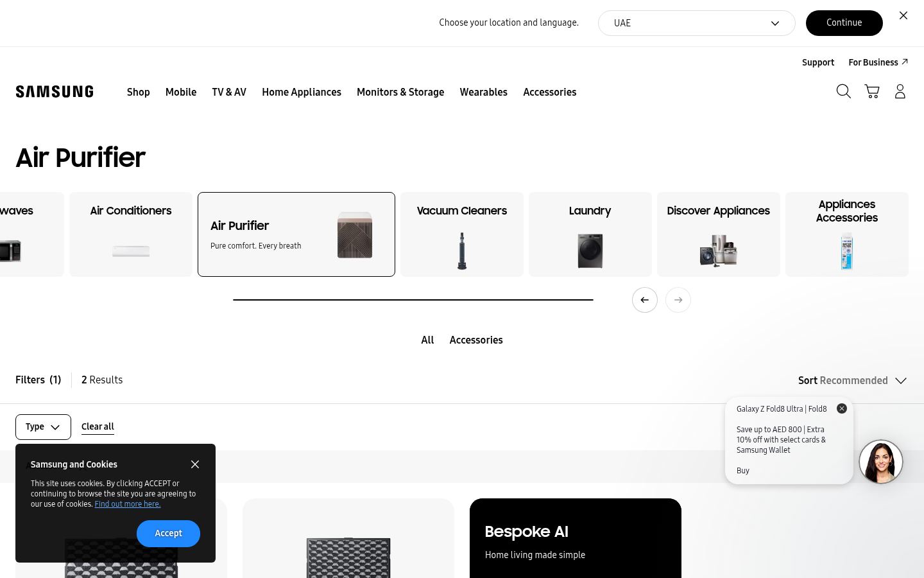Image resolution: width=924 pixels, height=578 pixels.
Task: Close the location banner with X
Action: click(903, 15)
